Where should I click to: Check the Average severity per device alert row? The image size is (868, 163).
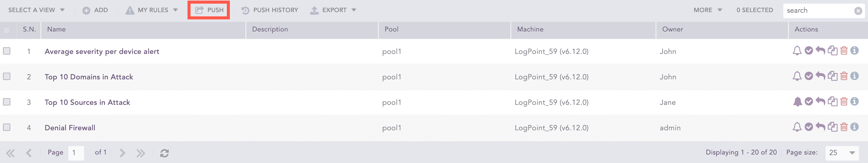pos(7,51)
